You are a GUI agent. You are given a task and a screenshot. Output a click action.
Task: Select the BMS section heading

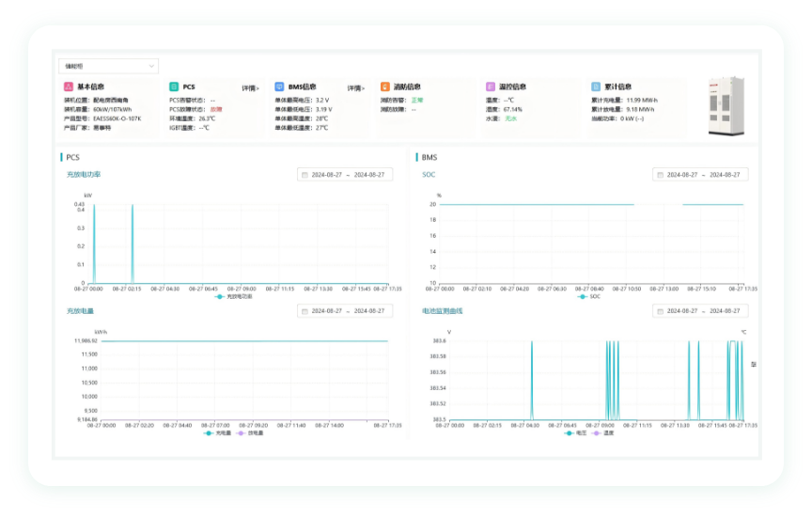point(429,158)
